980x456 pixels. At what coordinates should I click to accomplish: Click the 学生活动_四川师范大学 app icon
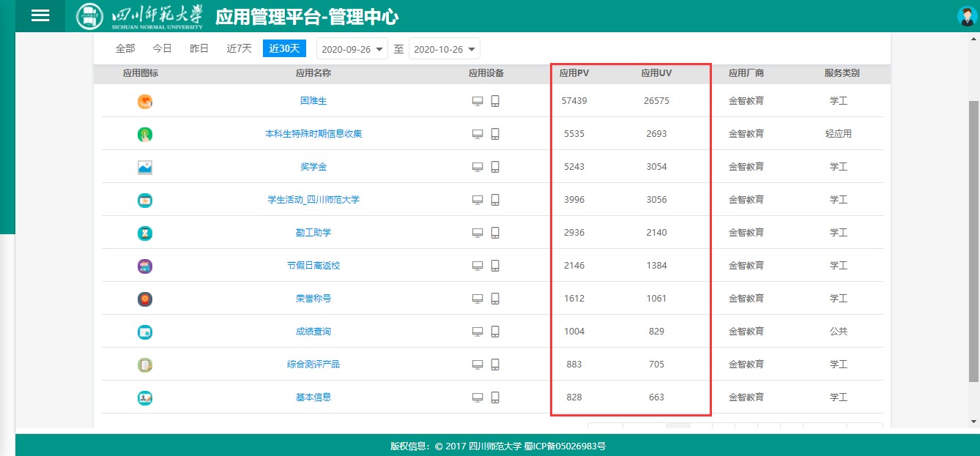(145, 200)
